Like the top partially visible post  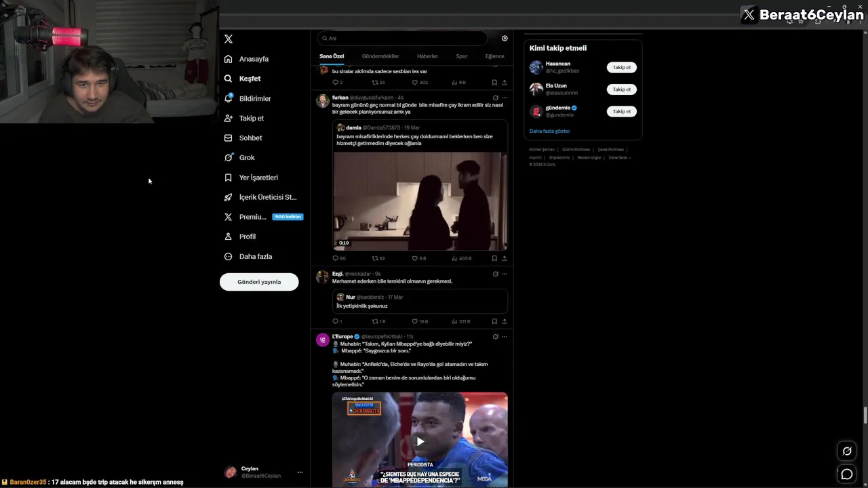420,83
